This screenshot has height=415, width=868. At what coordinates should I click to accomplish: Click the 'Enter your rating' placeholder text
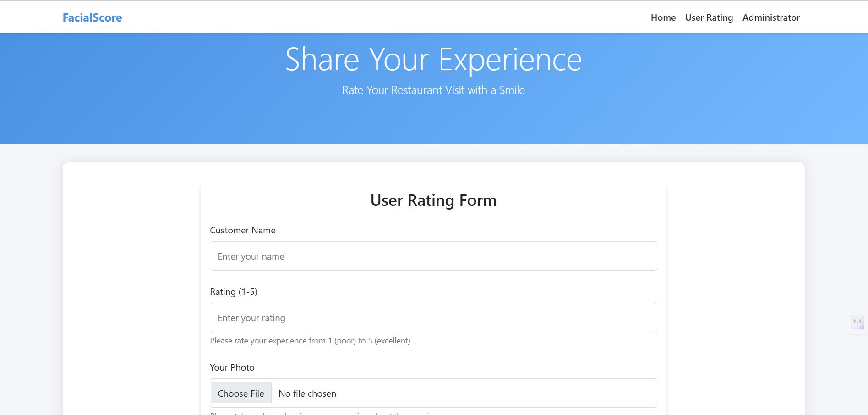point(251,318)
